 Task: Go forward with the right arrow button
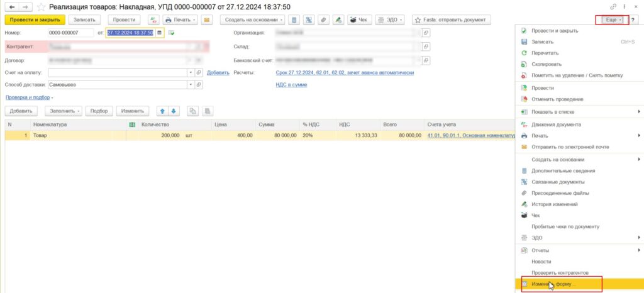(25, 6)
